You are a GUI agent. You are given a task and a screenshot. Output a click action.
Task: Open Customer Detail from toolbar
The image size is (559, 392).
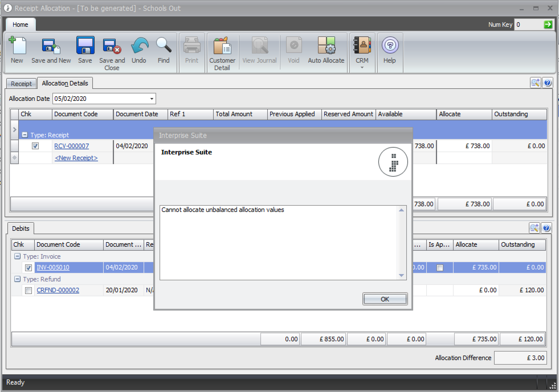click(222, 46)
